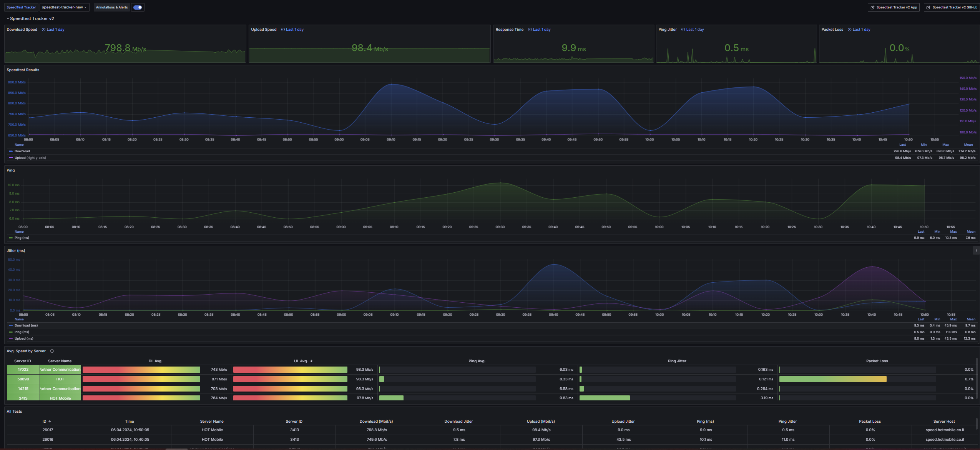Viewport: 980px width, 450px height.
Task: Click the clock icon in Ping Jitter panel
Action: click(x=683, y=30)
